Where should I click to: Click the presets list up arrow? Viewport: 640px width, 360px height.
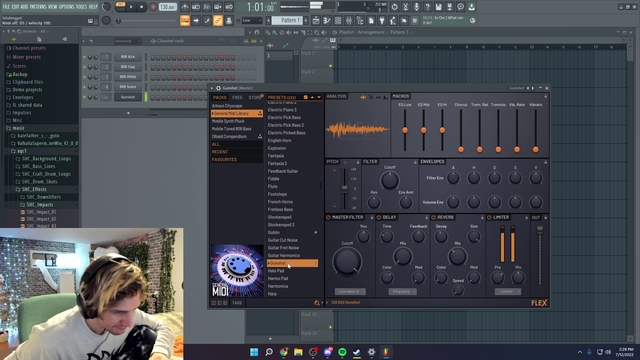pyautogui.click(x=313, y=97)
